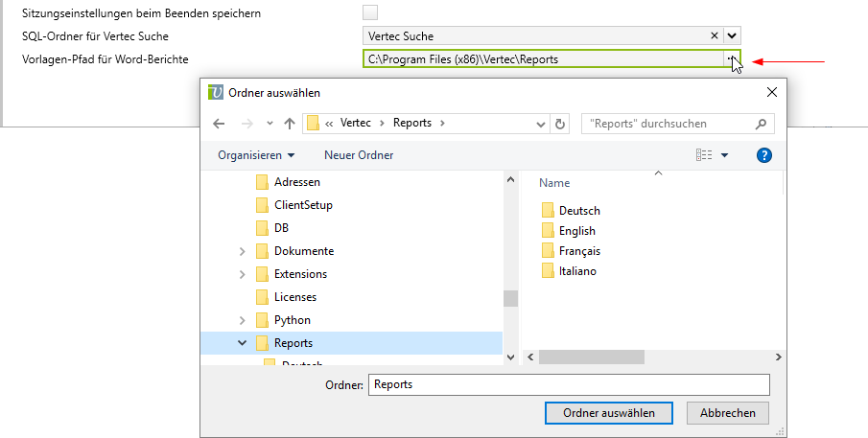This screenshot has height=438, width=868.
Task: Refresh the Reports folder view
Action: (x=561, y=124)
